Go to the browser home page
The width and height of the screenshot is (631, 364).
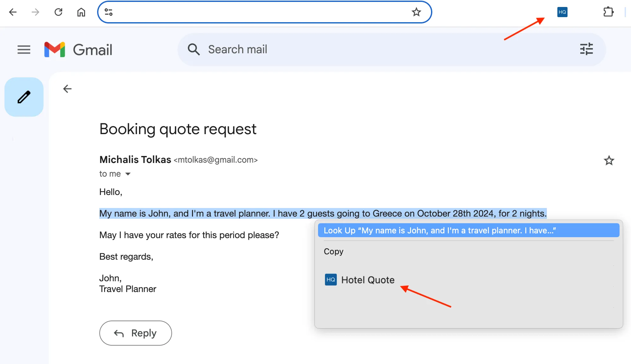click(81, 12)
